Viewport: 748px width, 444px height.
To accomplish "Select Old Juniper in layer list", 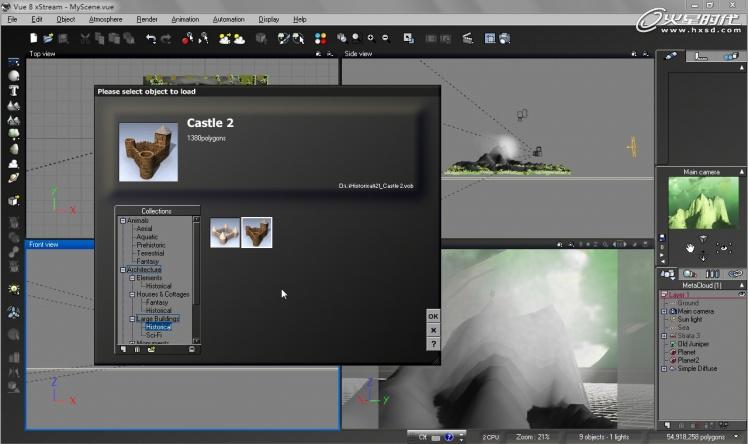I will click(x=693, y=344).
